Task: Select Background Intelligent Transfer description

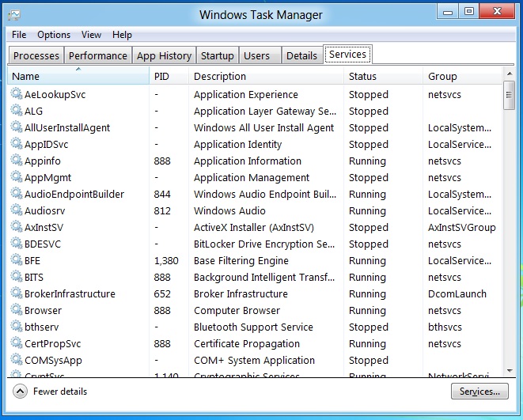Action: (x=264, y=278)
